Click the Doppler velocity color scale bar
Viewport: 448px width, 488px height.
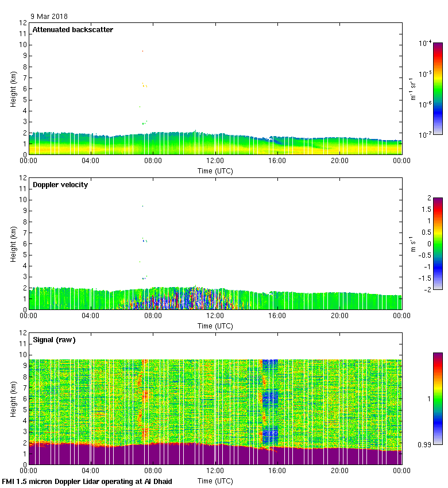click(x=438, y=243)
